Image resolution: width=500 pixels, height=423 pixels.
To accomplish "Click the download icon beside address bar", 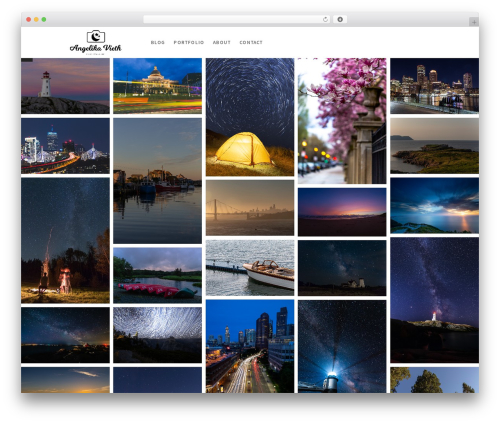I will point(340,20).
